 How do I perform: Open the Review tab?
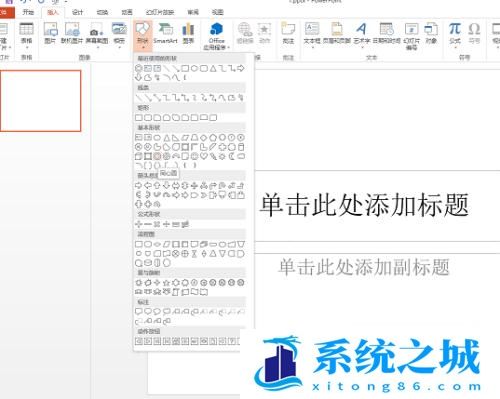[x=193, y=12]
